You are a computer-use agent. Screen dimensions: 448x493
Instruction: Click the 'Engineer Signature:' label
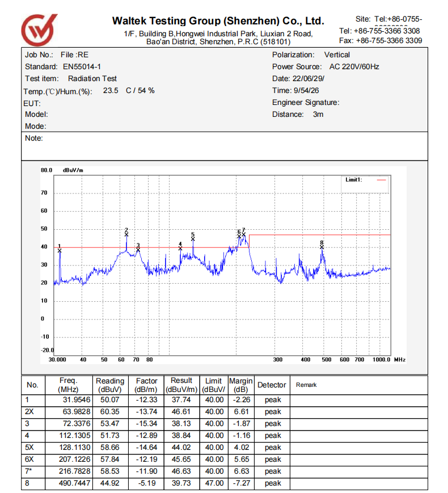point(306,103)
